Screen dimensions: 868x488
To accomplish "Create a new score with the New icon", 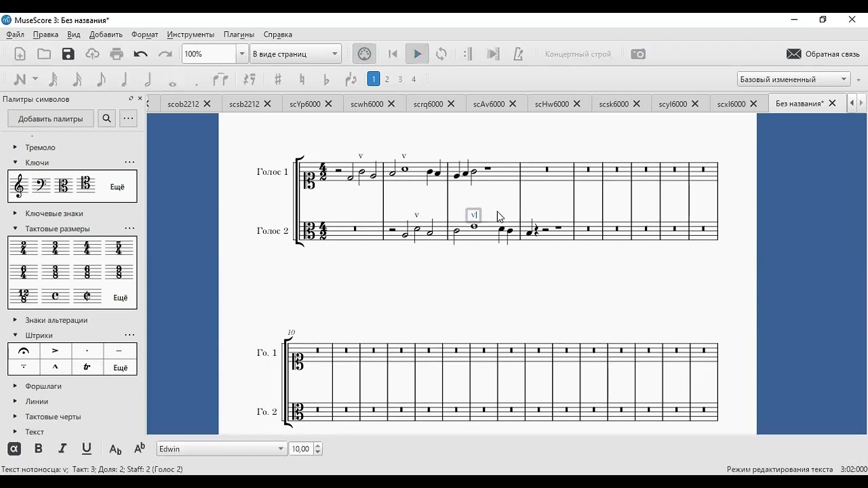I will pos(20,54).
